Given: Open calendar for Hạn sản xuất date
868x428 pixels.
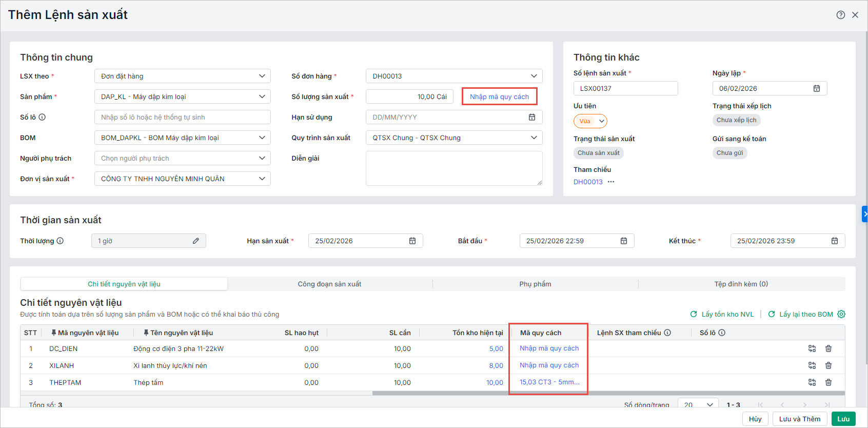Looking at the screenshot, I should click(x=412, y=241).
